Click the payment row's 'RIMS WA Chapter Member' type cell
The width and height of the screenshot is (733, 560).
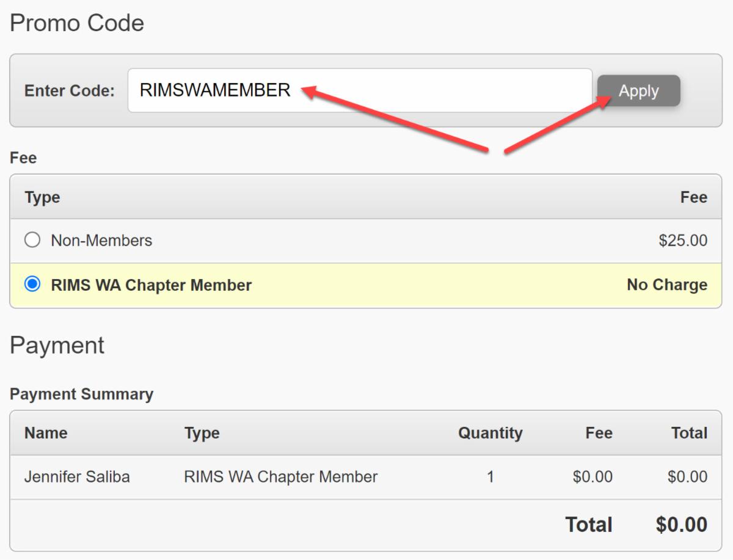(281, 477)
